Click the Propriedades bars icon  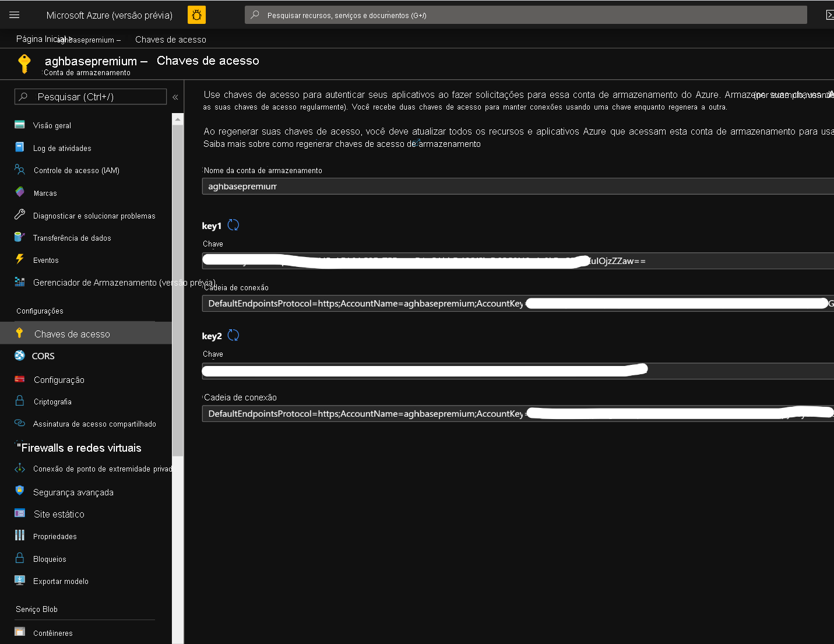click(x=20, y=536)
